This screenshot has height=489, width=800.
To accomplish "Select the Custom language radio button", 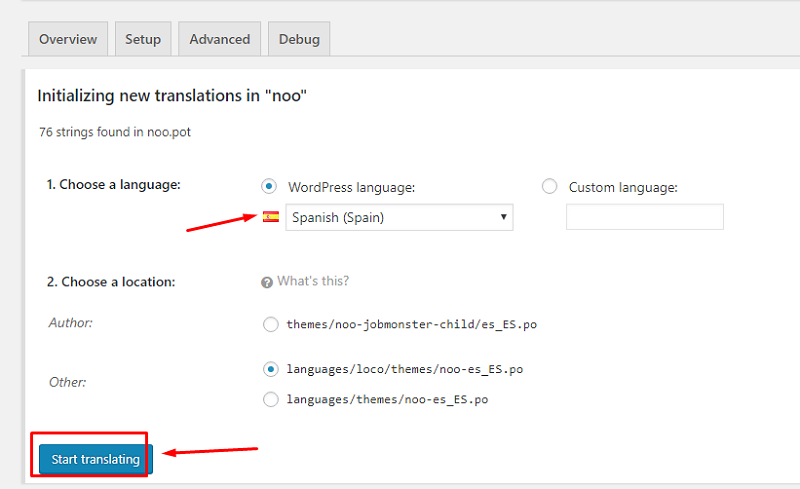I will (549, 186).
